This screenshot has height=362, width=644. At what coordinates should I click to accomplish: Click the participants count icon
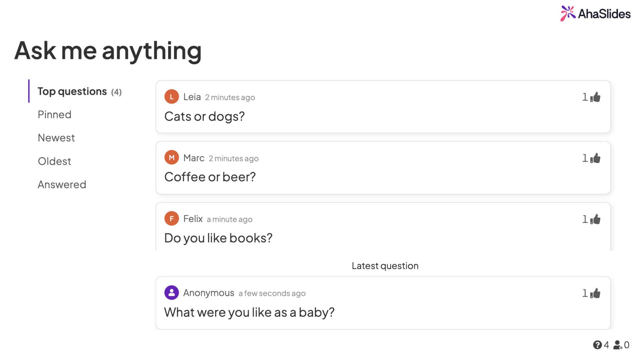tap(618, 345)
